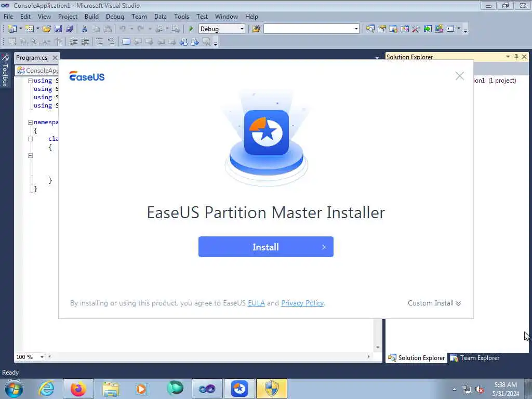This screenshot has width=532, height=399.
Task: Switch to the Team Explorer tab
Action: (475, 358)
